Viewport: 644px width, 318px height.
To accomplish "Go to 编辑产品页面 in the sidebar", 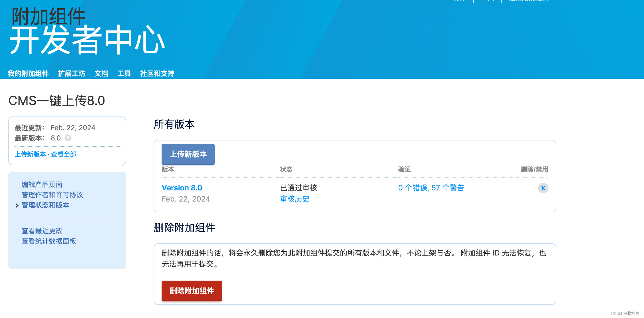I will pyautogui.click(x=42, y=185).
